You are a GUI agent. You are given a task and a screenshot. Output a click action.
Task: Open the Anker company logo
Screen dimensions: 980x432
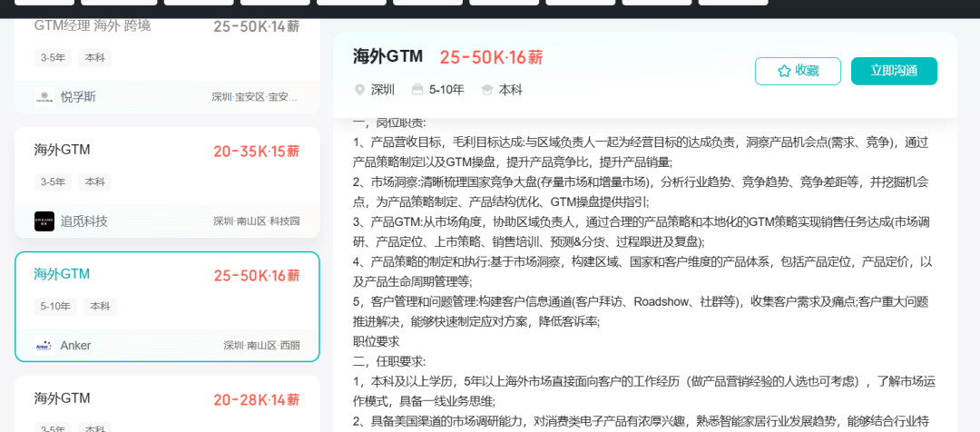(x=44, y=345)
